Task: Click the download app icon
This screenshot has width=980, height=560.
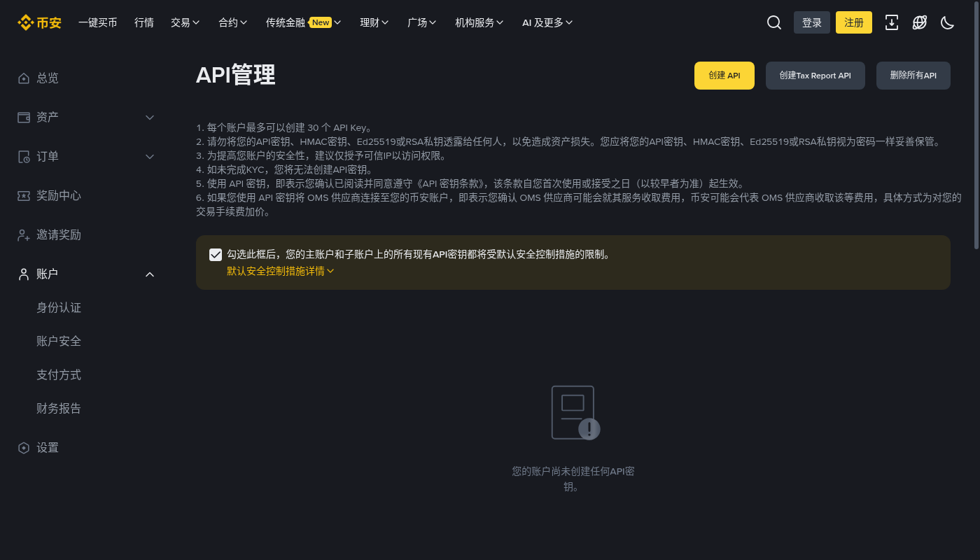Action: pyautogui.click(x=892, y=22)
